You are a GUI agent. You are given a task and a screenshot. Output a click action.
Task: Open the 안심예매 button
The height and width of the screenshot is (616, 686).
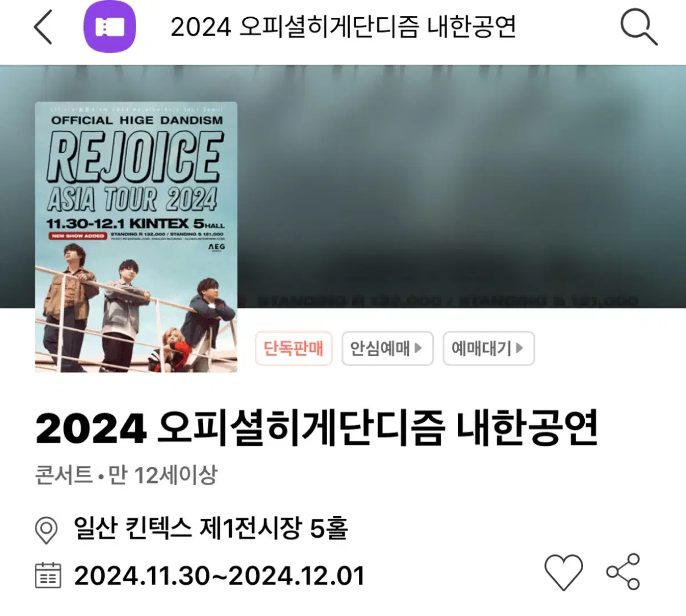tap(388, 348)
